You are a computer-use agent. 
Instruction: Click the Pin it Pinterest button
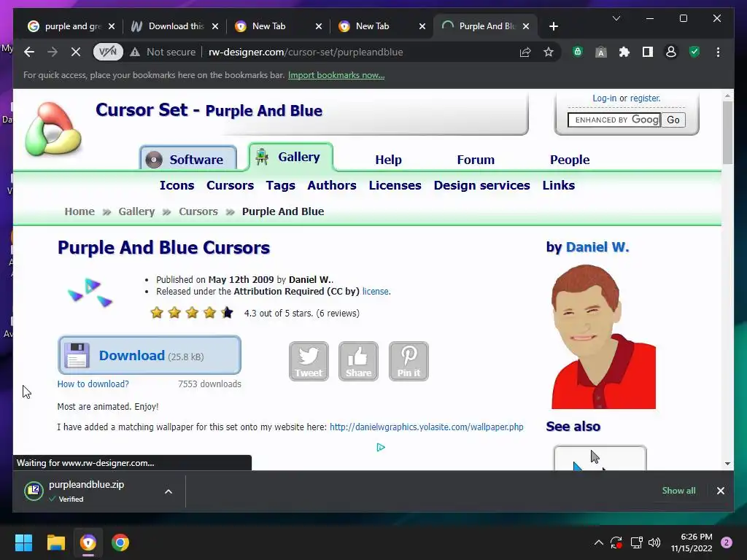(x=409, y=361)
